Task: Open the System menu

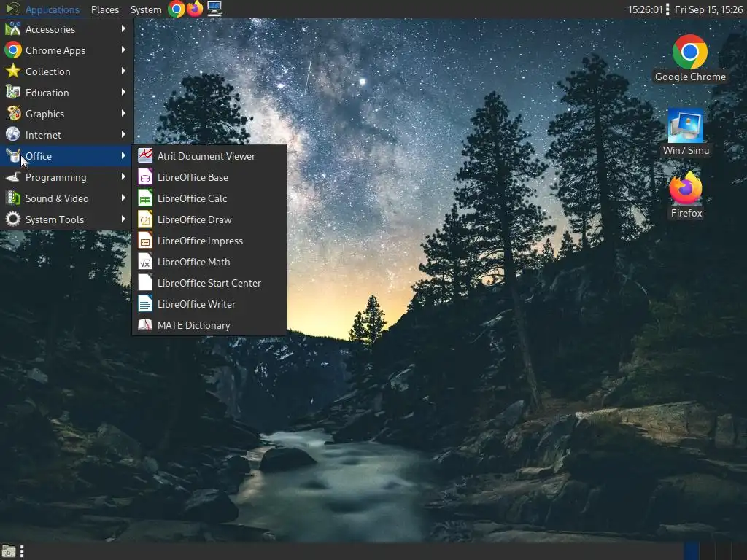Action: coord(146,9)
